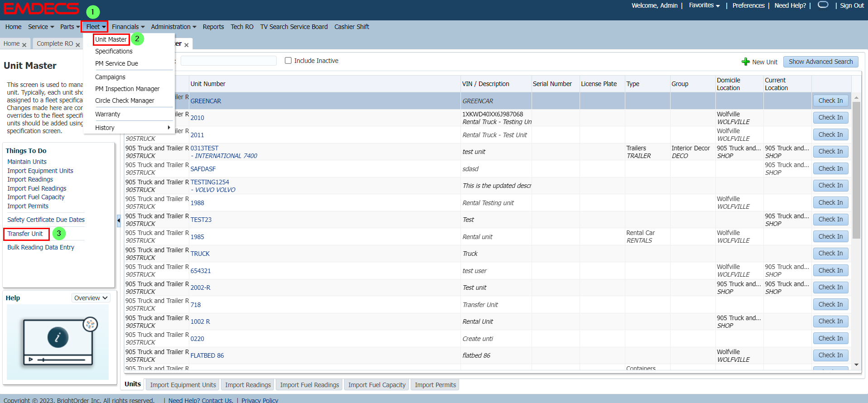Click the chat bubble icon near Sign Out
Viewport: 868px width, 403px height.
[823, 5]
